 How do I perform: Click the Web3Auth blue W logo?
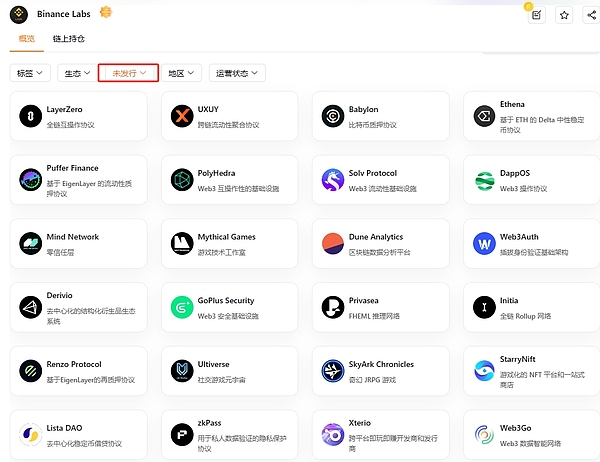pyautogui.click(x=484, y=243)
